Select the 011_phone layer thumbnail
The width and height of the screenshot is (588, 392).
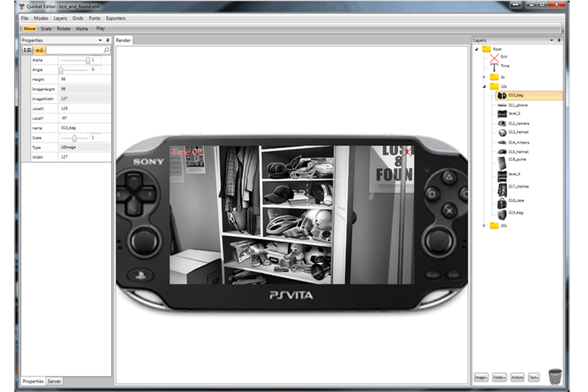(x=502, y=105)
